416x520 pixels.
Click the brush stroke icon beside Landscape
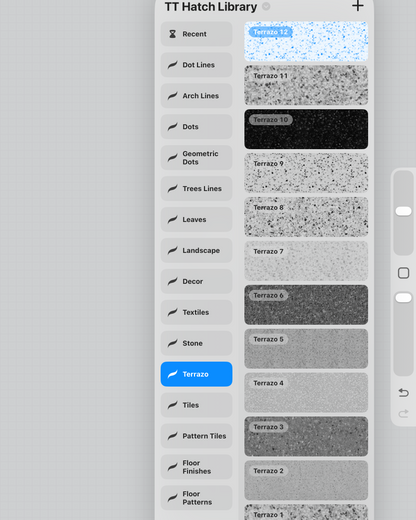172,250
